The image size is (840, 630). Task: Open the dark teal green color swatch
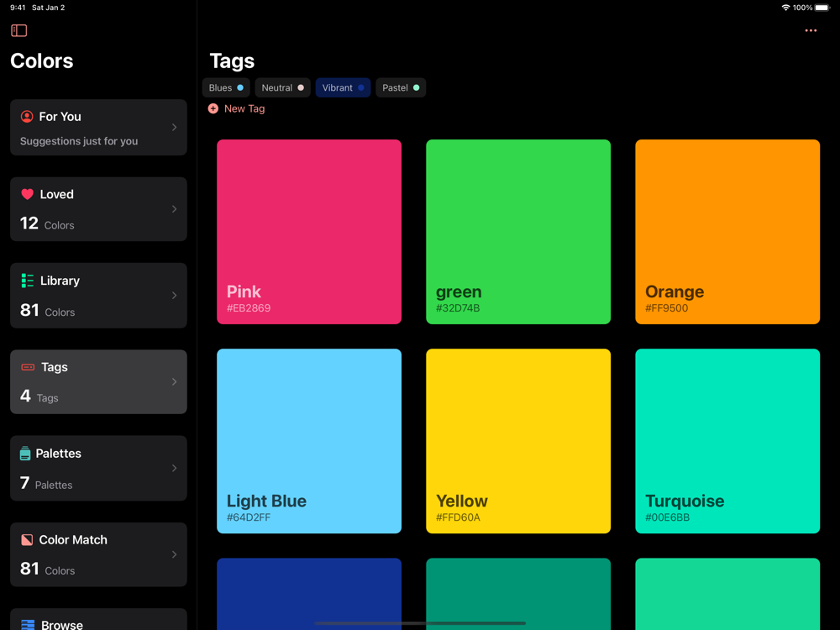(518, 594)
